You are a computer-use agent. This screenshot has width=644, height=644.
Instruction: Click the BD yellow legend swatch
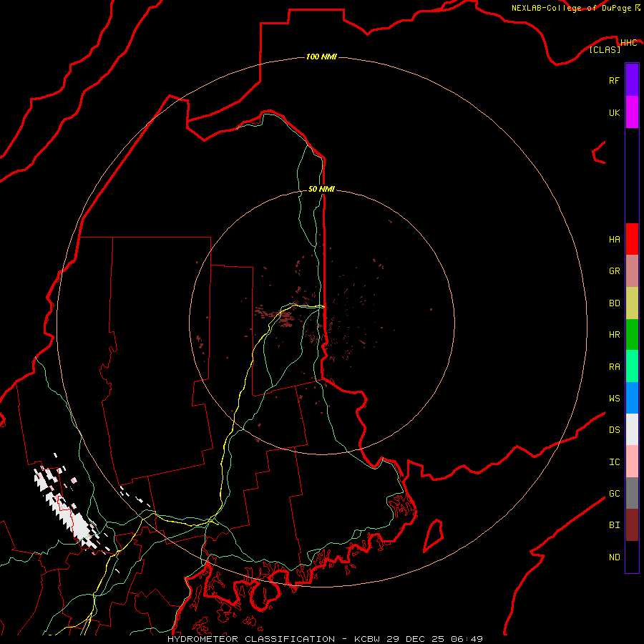632,303
